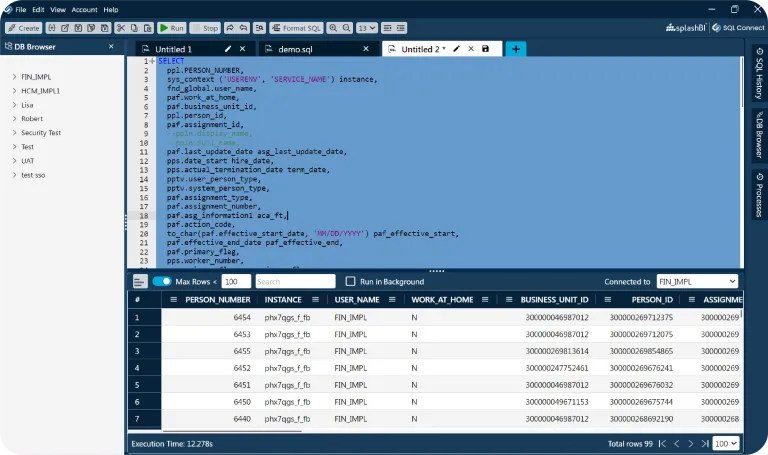Click the Zoom Out magnifier icon
This screenshot has height=455, width=768.
[x=347, y=28]
